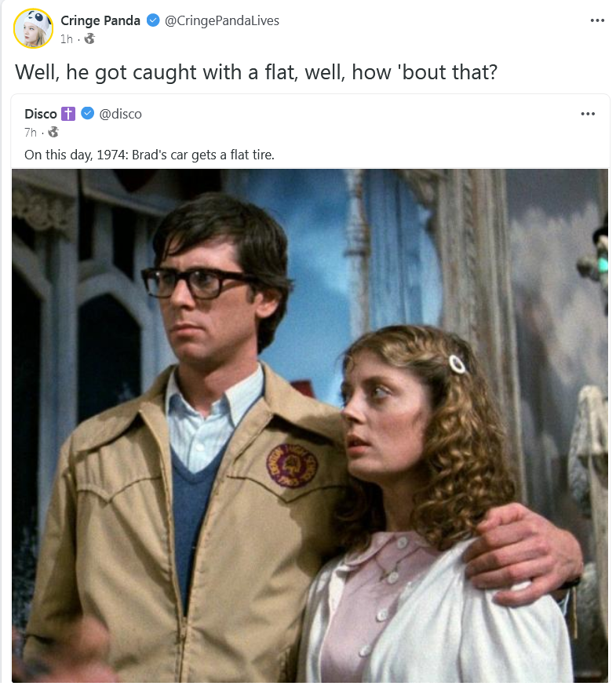616x686 pixels.
Task: Click the quoted text 'On this day, 1974'
Action: 75,155
